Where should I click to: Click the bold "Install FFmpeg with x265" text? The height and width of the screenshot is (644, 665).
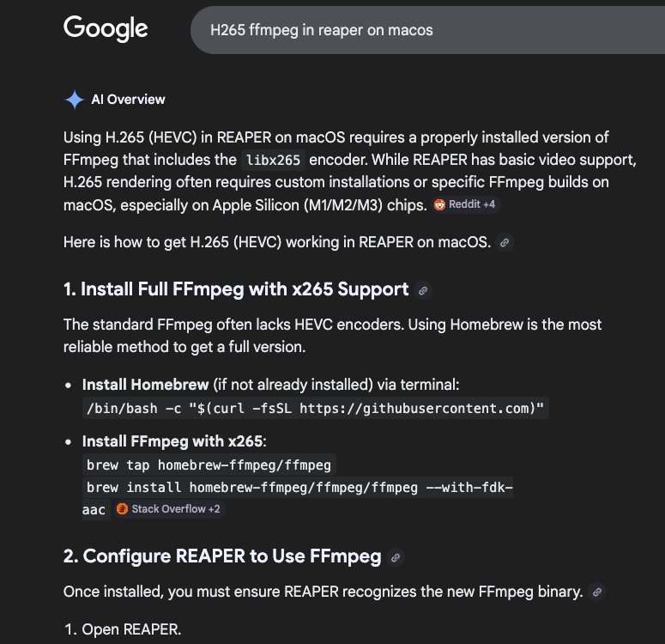173,441
